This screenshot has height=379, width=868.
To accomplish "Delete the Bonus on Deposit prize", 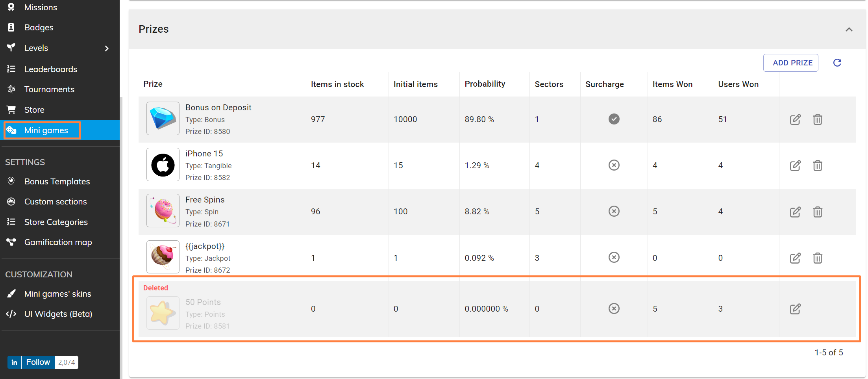I will (x=817, y=119).
